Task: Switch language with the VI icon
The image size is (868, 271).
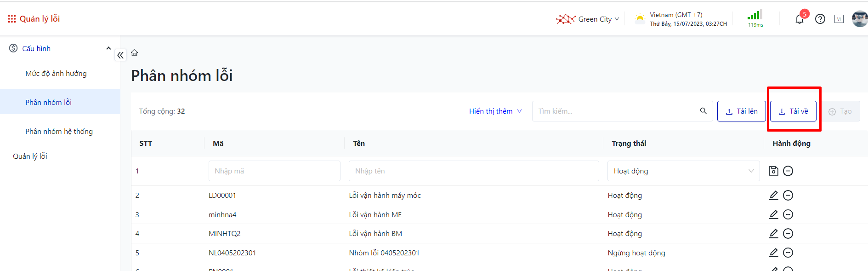Action: click(839, 19)
